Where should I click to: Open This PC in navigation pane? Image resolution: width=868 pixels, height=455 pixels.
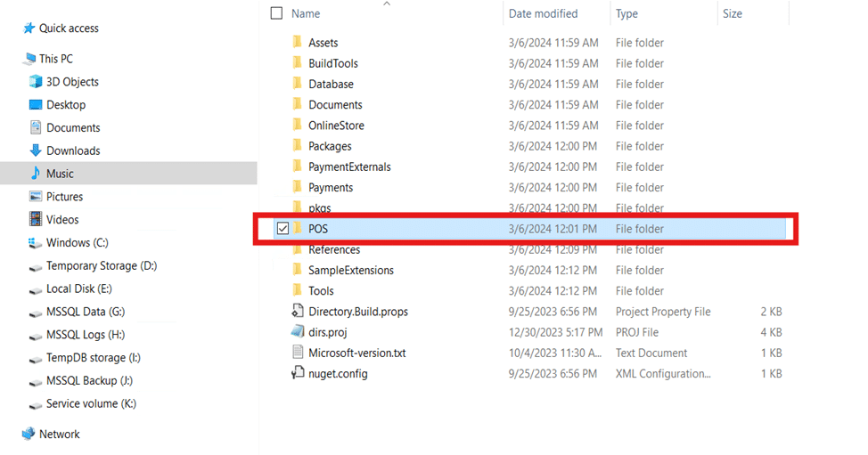click(x=55, y=59)
